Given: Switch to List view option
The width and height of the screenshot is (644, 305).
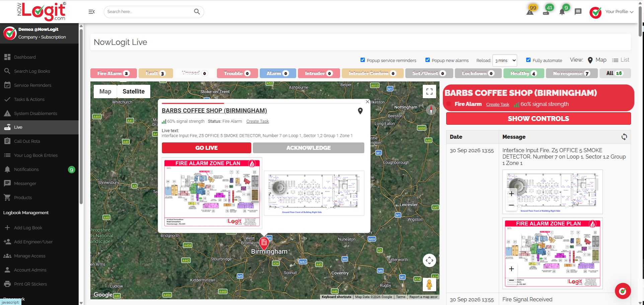Looking at the screenshot, I should tap(621, 60).
